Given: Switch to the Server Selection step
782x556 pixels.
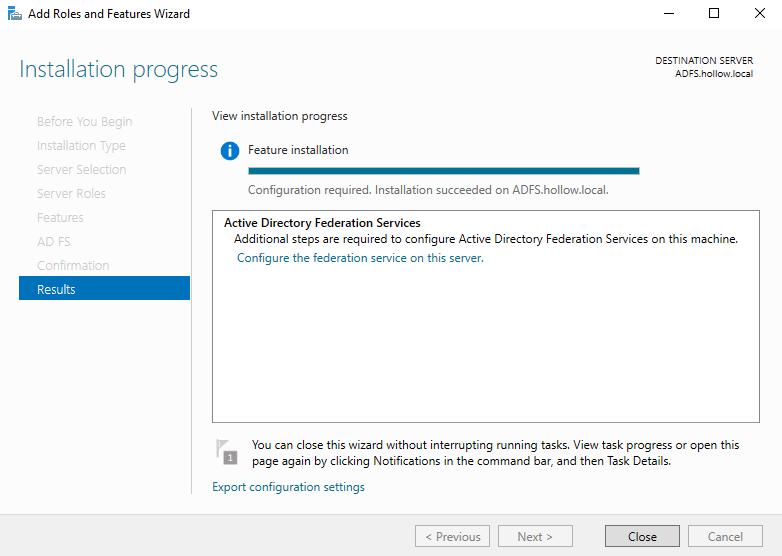Looking at the screenshot, I should [x=81, y=170].
